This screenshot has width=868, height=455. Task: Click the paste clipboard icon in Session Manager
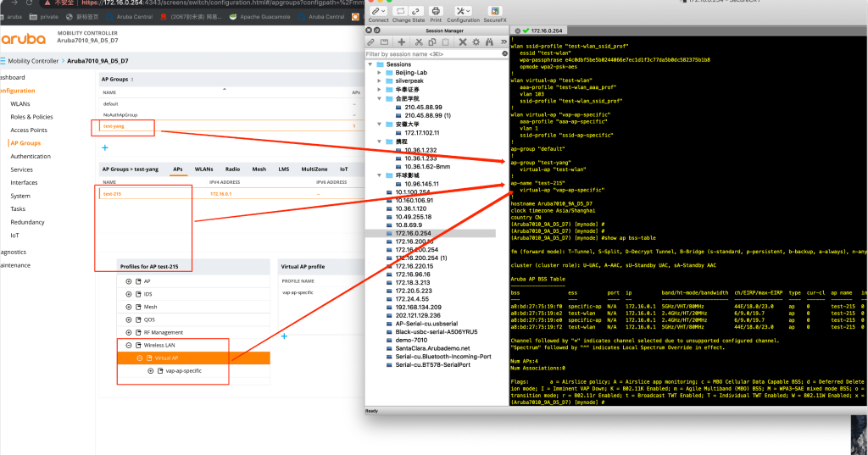pos(445,42)
